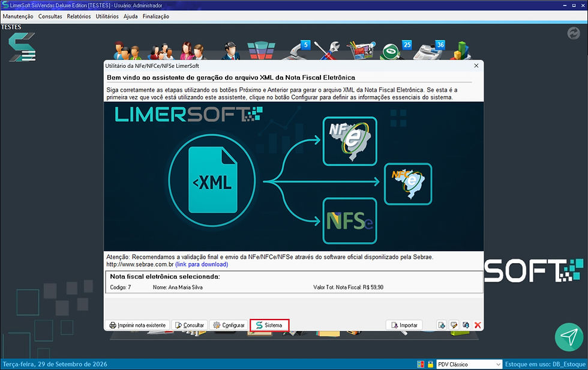588x370 pixels.
Task: Click the colored list icon in status bar
Action: pyautogui.click(x=421, y=364)
